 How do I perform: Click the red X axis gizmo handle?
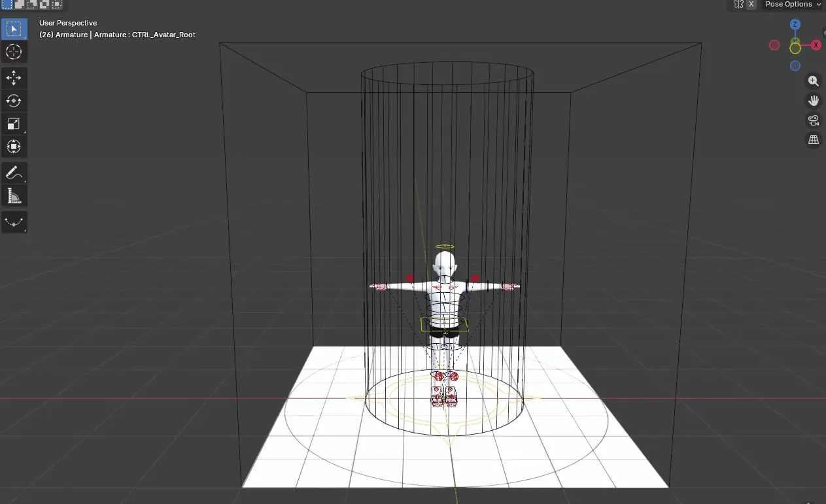(816, 45)
